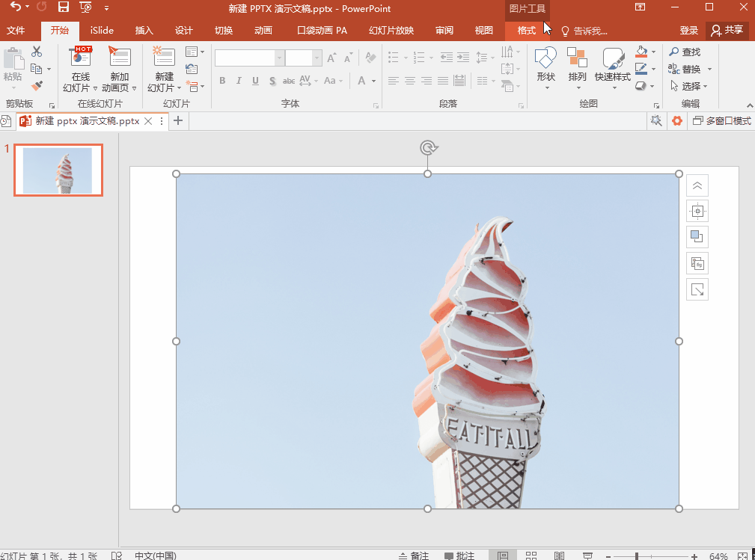Click the Share (共享) button
Viewport: 755px width, 560px height.
pos(727,31)
